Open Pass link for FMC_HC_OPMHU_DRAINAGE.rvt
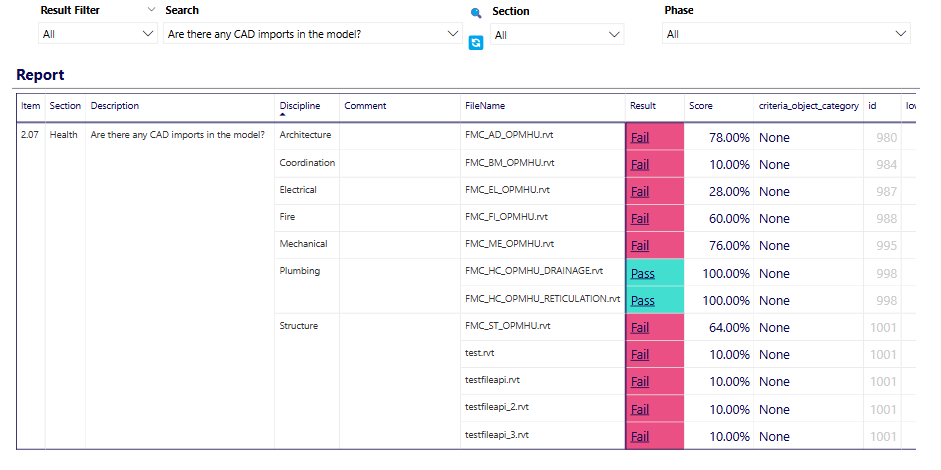Image resolution: width=941 pixels, height=470 pixels. coord(642,274)
